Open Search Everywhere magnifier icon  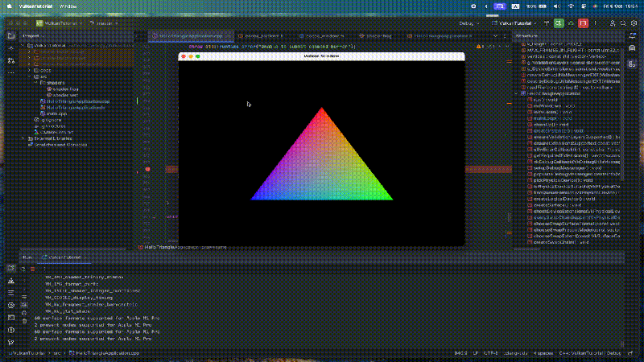coord(623,23)
